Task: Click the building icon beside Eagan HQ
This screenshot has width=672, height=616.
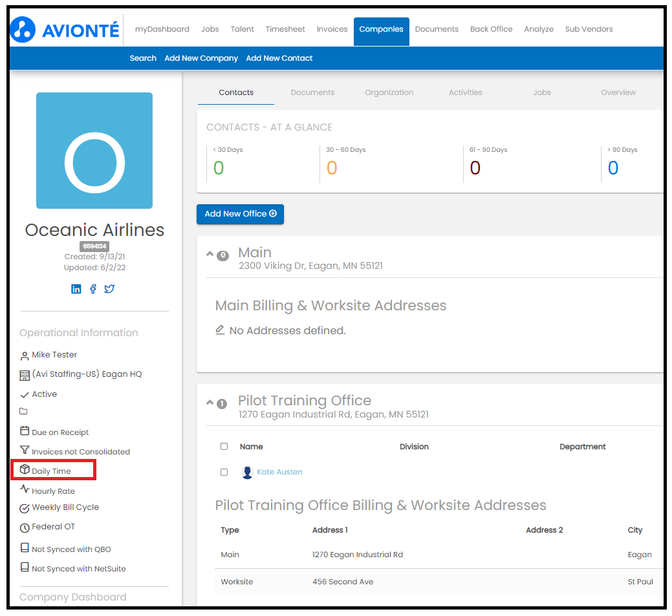Action: click(x=25, y=376)
